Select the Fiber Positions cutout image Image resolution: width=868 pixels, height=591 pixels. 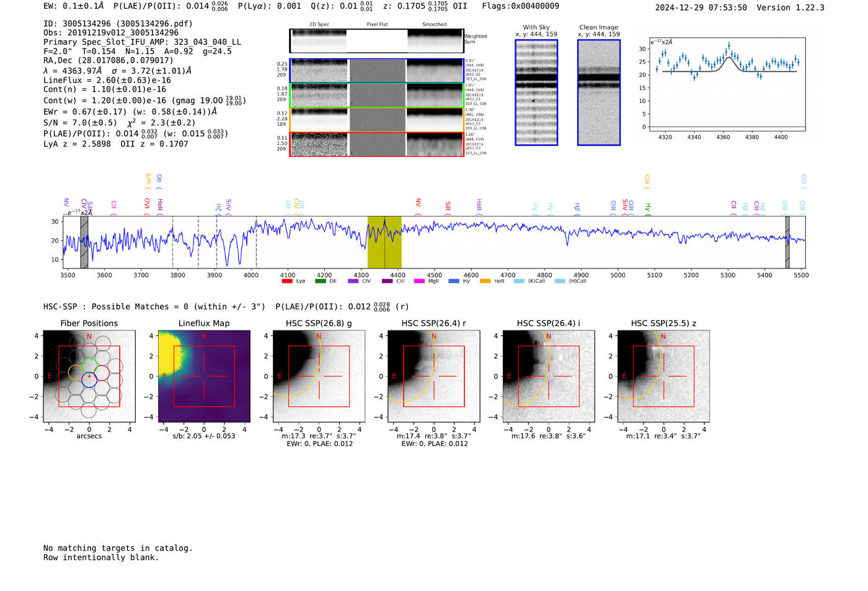[x=89, y=376]
